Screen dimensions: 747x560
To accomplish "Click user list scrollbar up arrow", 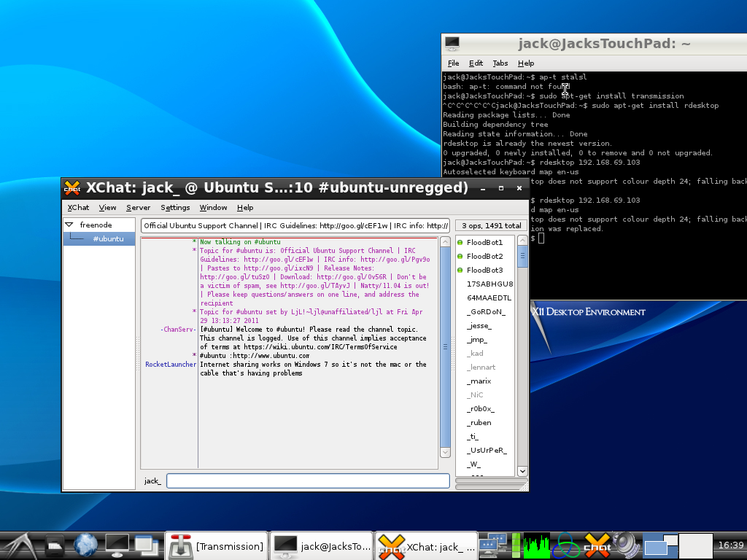I will click(522, 241).
